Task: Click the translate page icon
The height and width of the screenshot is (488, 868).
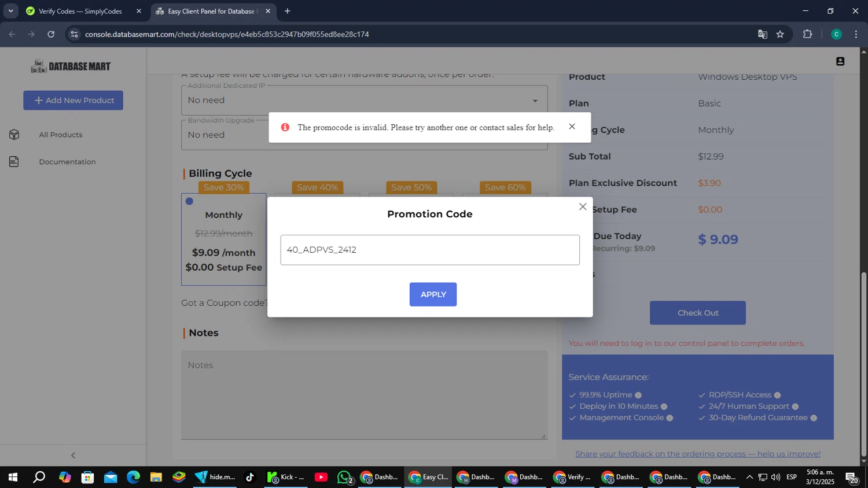Action: tap(763, 34)
